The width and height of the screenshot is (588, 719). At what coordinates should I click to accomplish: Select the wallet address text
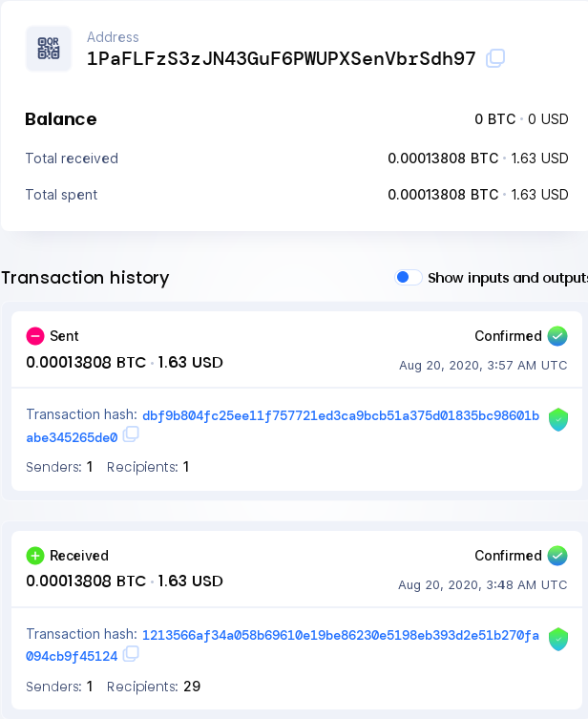(x=281, y=58)
